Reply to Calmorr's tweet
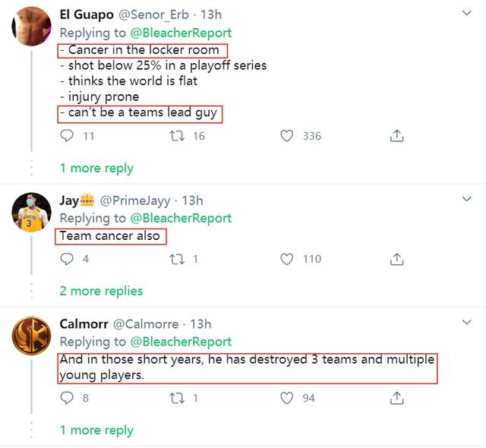This screenshot has height=448, width=486. pos(67,398)
